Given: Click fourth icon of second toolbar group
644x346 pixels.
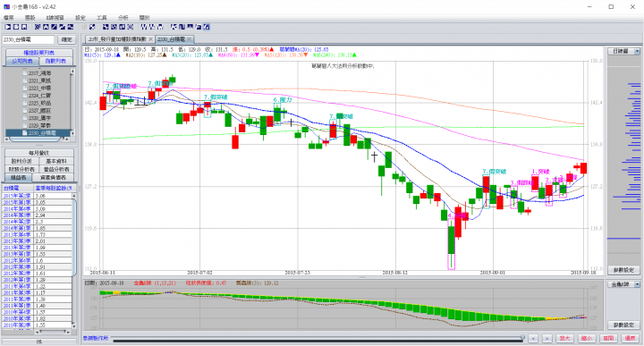Looking at the screenshot, I should [62, 27].
